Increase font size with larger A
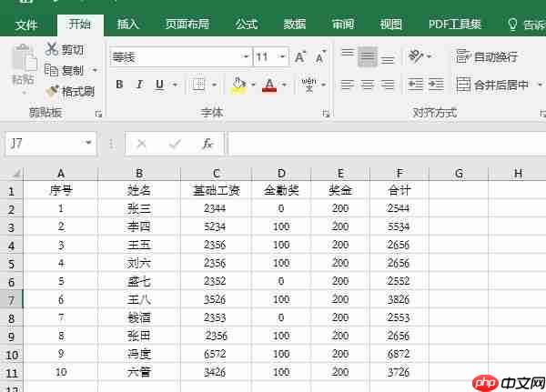Viewport: 546px width, 392px height. tap(299, 56)
